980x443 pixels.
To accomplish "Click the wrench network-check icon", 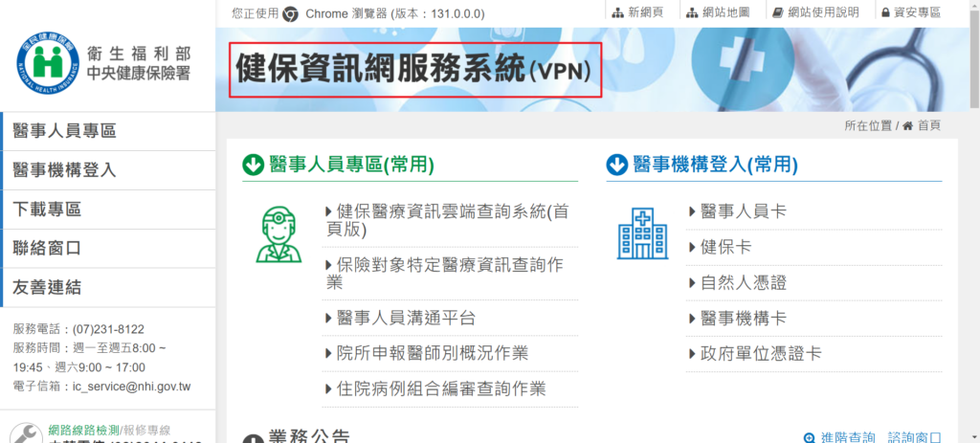I will pos(26,432).
